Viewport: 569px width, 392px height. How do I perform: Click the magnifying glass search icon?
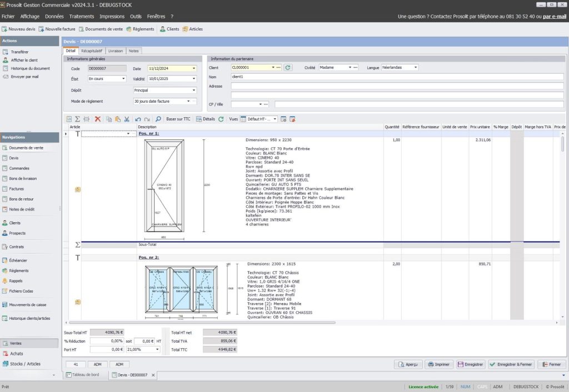pyautogui.click(x=158, y=119)
